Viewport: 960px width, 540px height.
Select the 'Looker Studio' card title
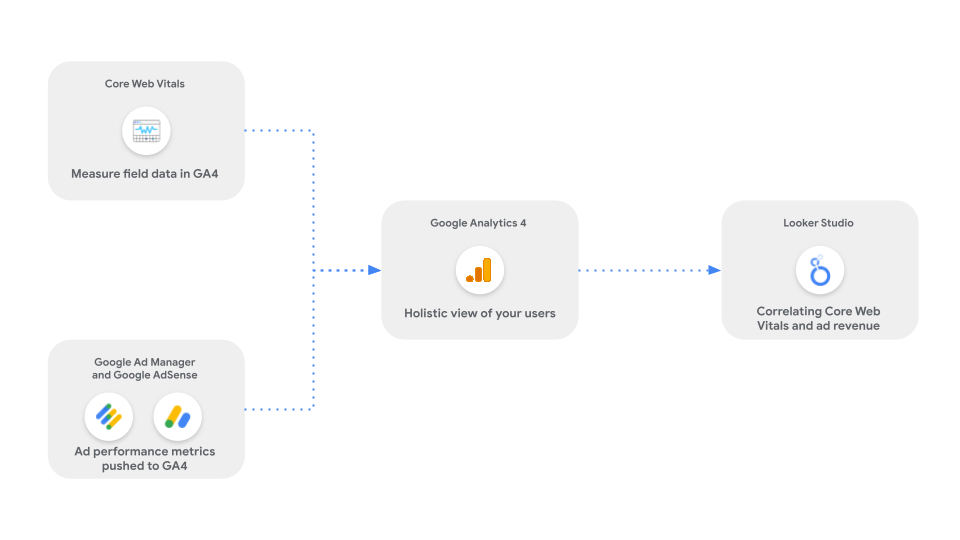coord(819,223)
